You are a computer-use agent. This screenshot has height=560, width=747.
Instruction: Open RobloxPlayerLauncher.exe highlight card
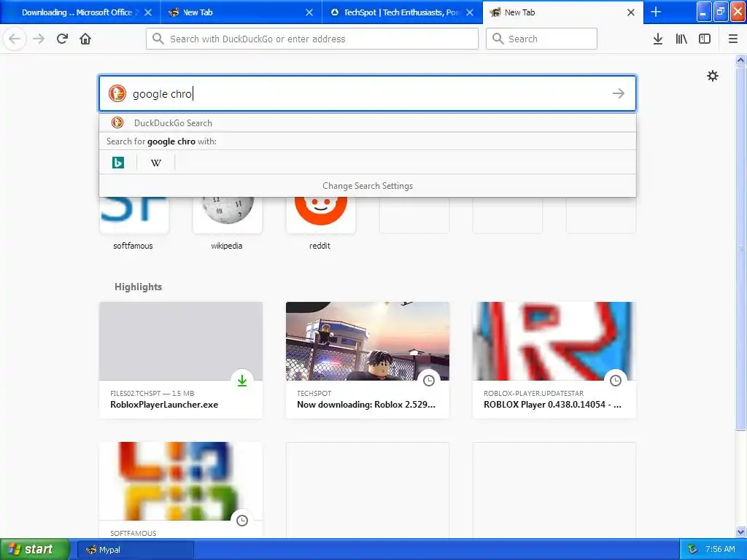(181, 360)
